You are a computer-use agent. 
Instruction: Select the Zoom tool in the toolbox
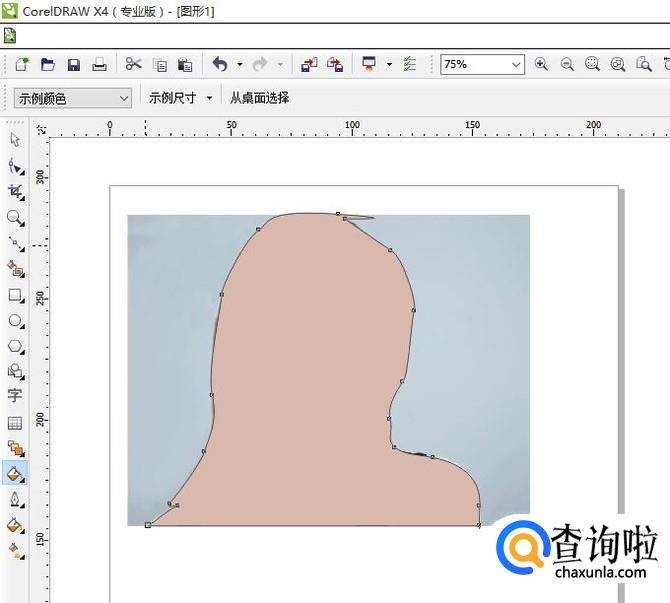click(x=16, y=218)
